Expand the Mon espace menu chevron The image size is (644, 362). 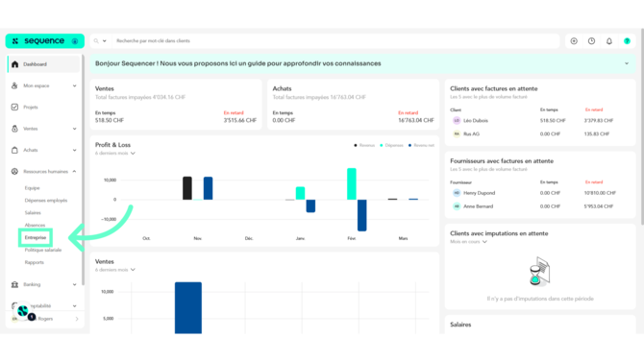coord(74,85)
